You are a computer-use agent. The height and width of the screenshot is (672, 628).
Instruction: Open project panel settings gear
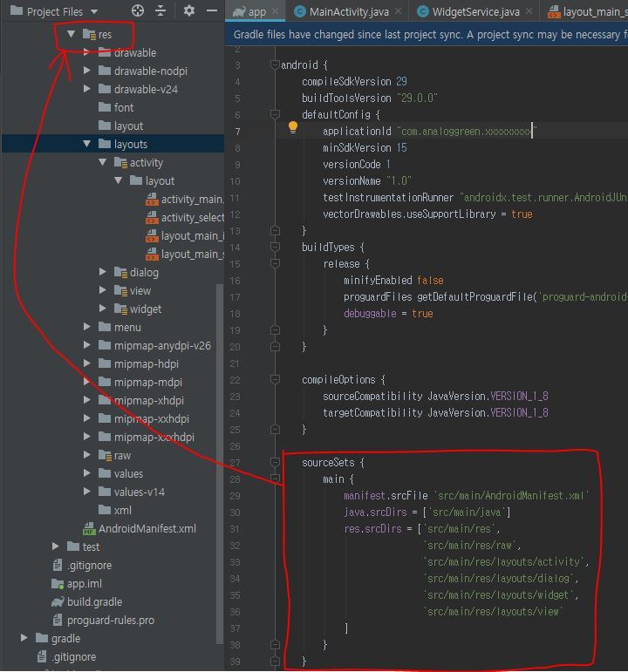click(x=188, y=10)
